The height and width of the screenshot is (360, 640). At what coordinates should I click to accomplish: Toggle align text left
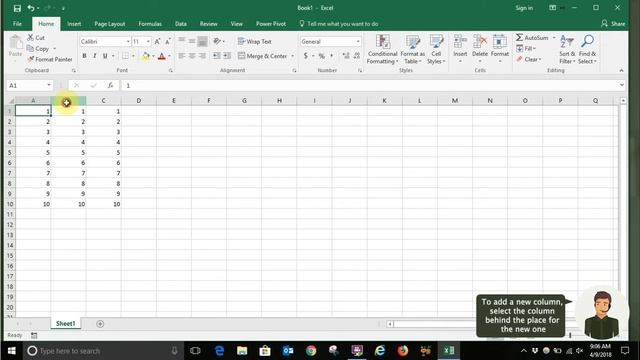[182, 56]
